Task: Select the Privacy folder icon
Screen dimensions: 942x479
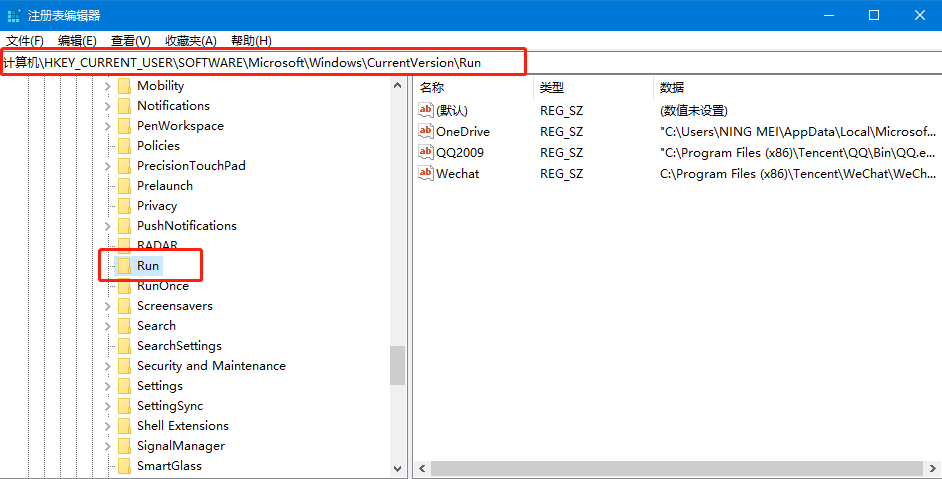Action: tap(124, 206)
